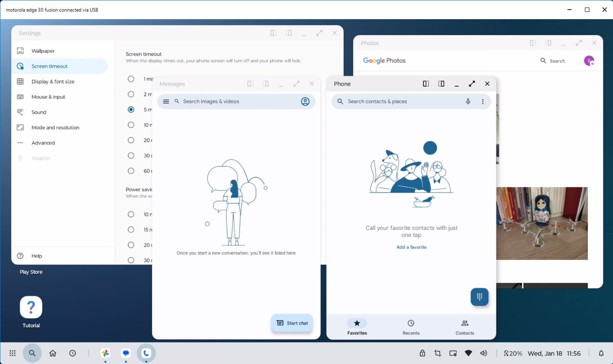Choose the 60 minute timeout radio button

pos(131,171)
